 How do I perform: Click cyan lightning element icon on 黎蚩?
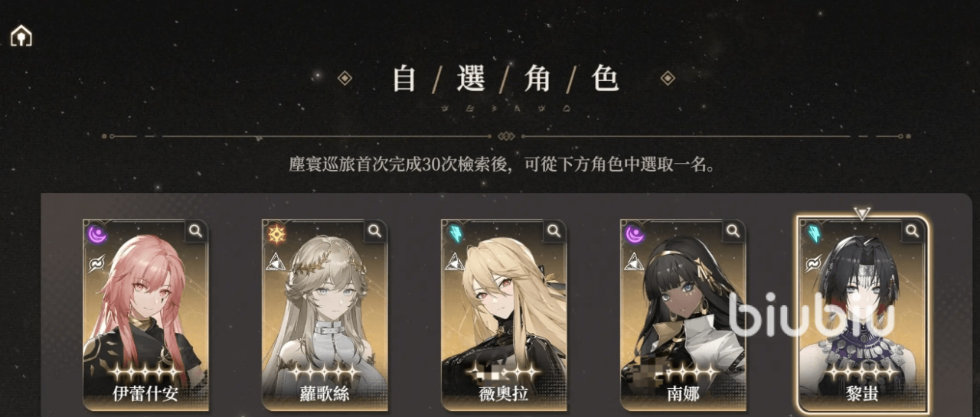pyautogui.click(x=813, y=233)
